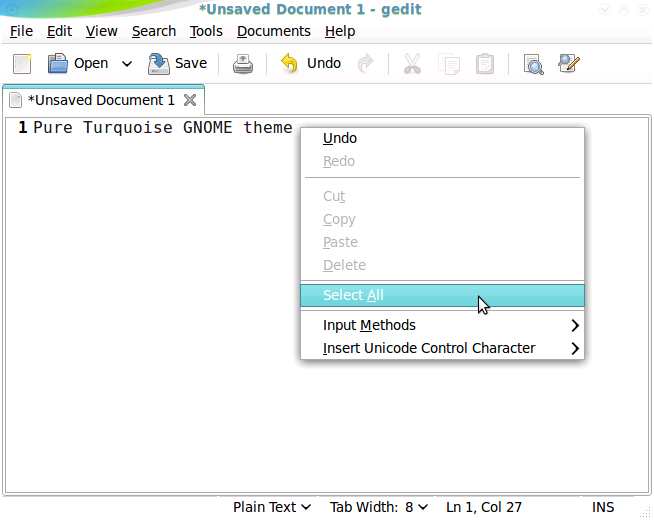This screenshot has height=523, width=654.
Task: Choose Redo in the context menu
Action: point(443,161)
